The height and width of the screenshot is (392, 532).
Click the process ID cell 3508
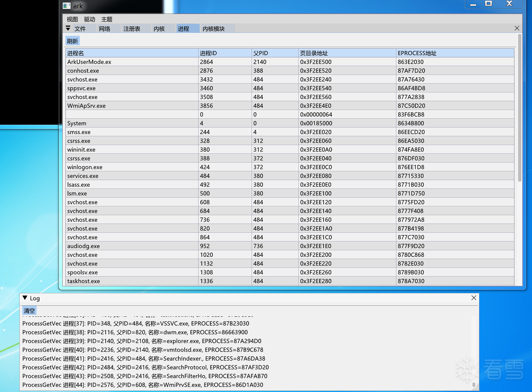(207, 97)
